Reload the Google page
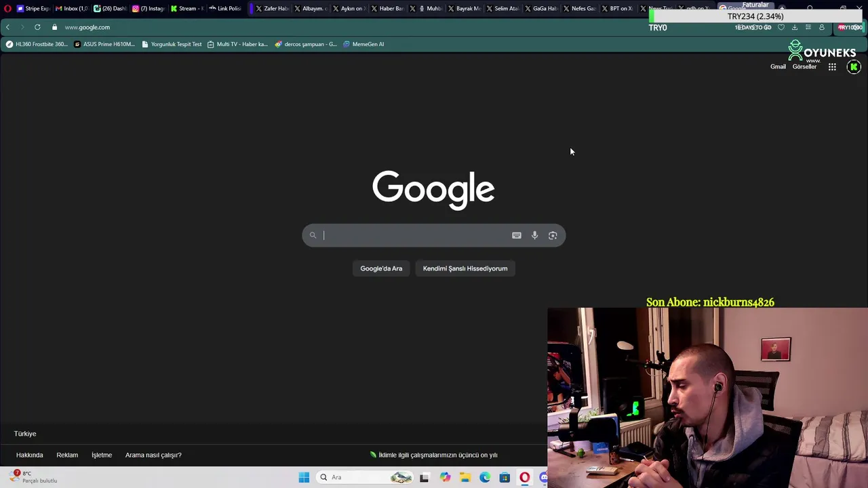This screenshot has width=868, height=488. [x=37, y=27]
